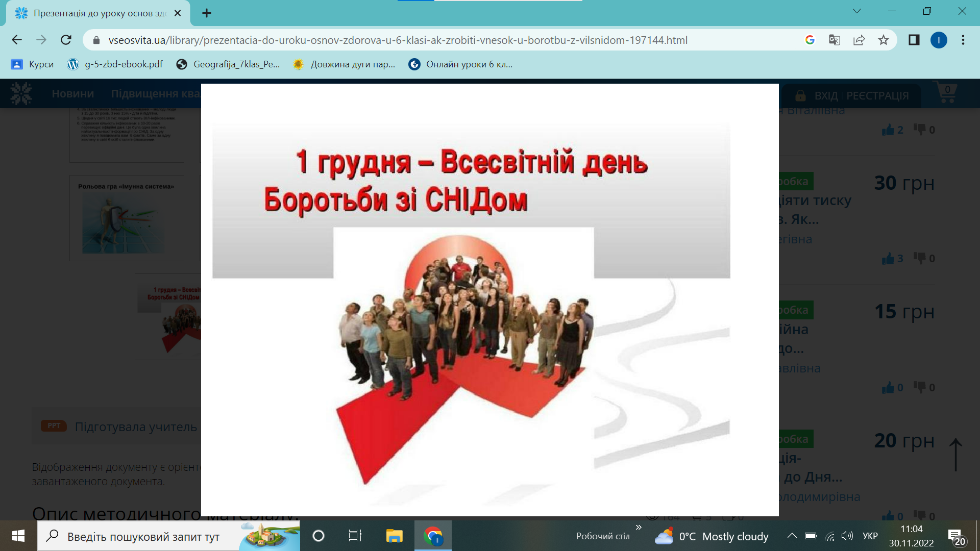
Task: Open the Новини menu item
Action: 72,94
